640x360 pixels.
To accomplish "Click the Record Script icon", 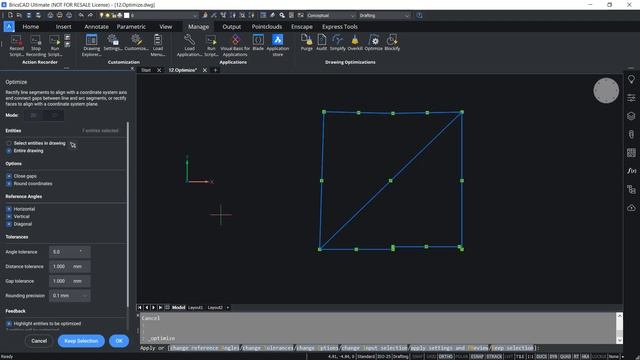I will tap(16, 45).
